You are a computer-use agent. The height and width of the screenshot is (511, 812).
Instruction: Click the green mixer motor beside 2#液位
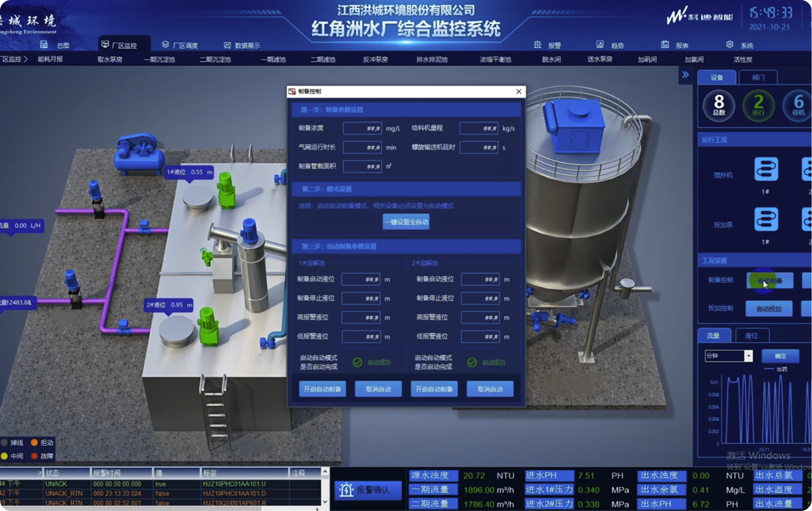pos(208,326)
